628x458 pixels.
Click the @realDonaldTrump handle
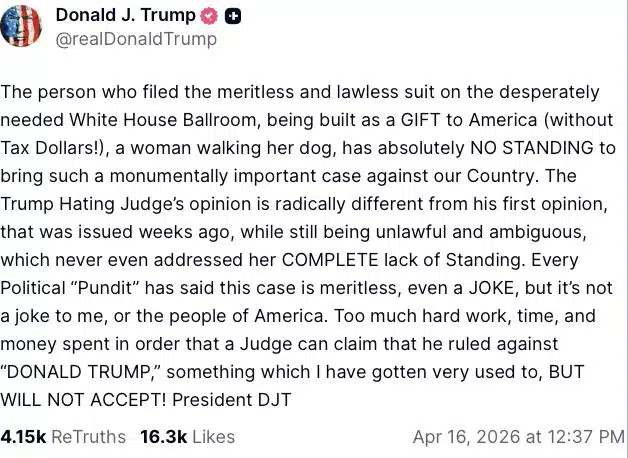click(x=136, y=40)
